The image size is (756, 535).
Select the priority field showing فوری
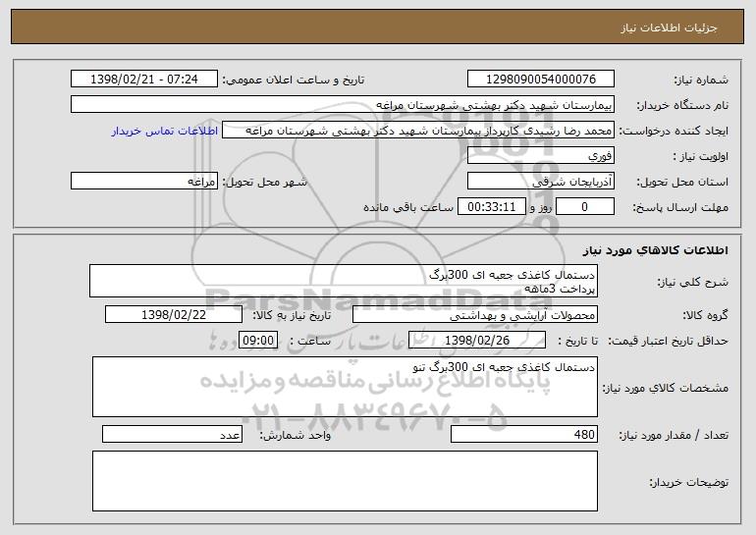pyautogui.click(x=540, y=156)
